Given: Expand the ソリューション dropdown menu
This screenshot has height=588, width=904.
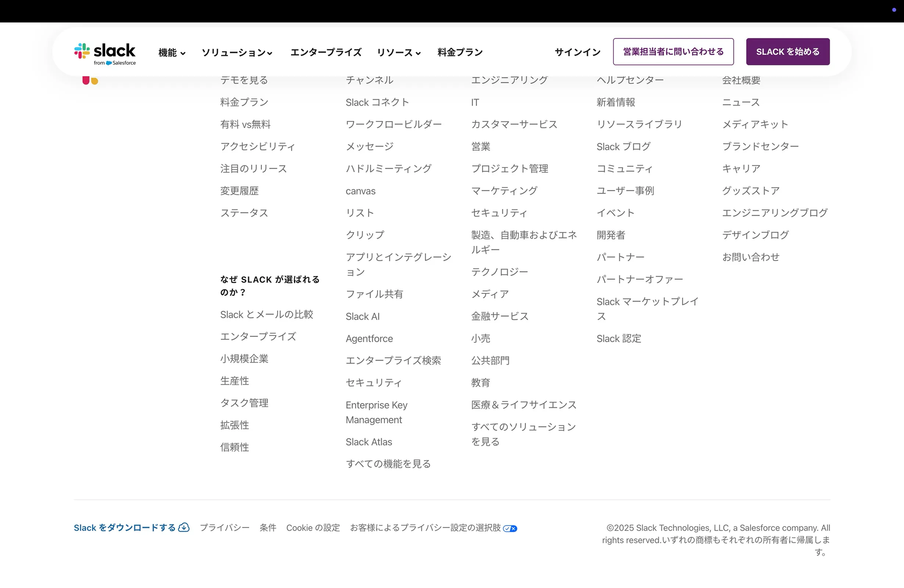Looking at the screenshot, I should [x=237, y=53].
